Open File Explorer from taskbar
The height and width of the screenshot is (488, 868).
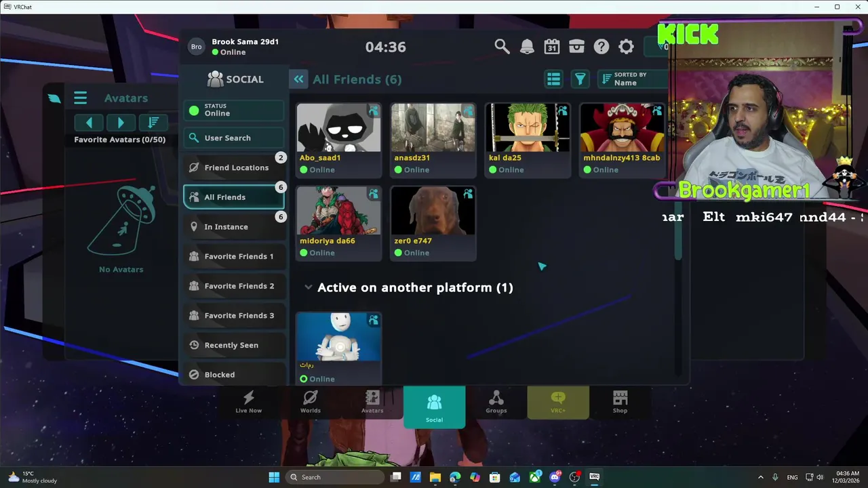(435, 477)
